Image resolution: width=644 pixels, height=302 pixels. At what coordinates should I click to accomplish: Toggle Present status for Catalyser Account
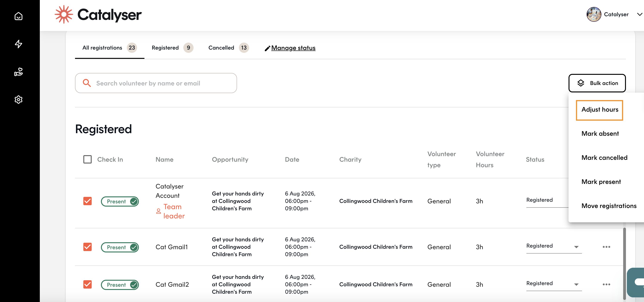[120, 201]
